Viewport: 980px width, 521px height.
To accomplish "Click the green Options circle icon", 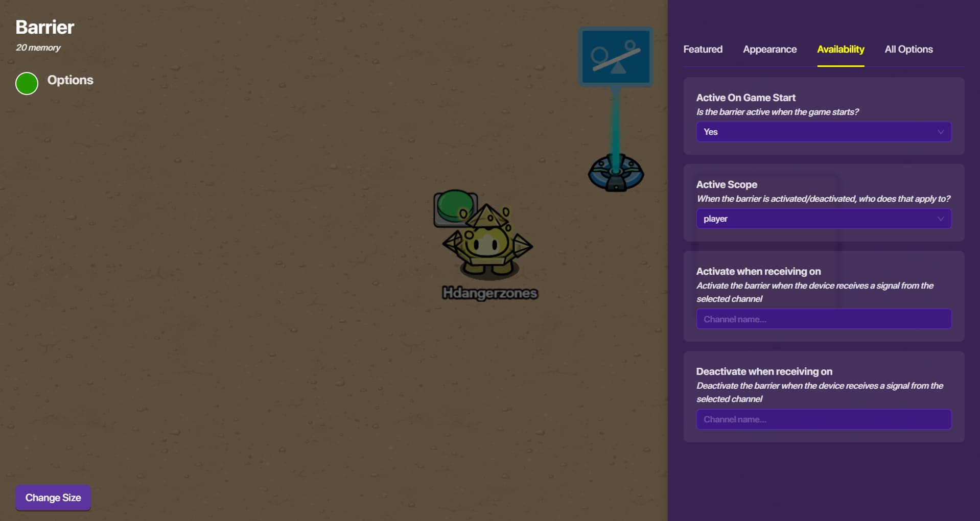I will pos(27,83).
